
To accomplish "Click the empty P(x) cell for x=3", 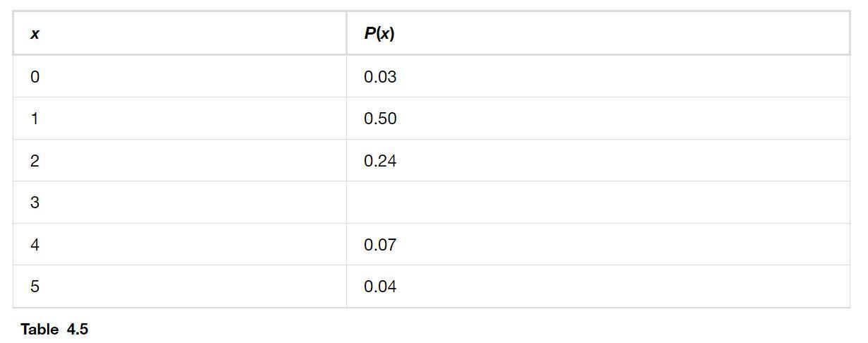I will click(x=598, y=203).
